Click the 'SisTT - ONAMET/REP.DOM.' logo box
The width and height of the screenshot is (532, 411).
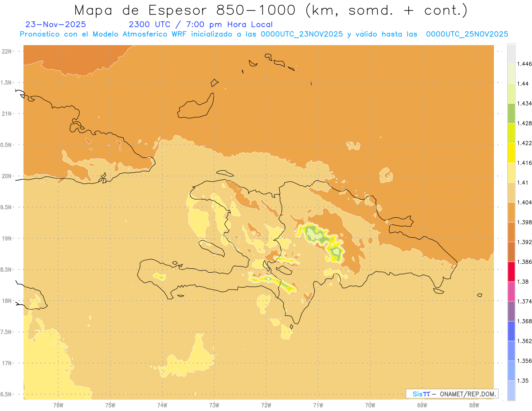click(452, 394)
